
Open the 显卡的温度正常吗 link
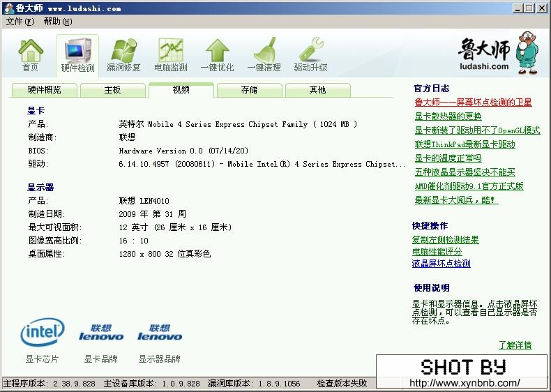pos(448,158)
